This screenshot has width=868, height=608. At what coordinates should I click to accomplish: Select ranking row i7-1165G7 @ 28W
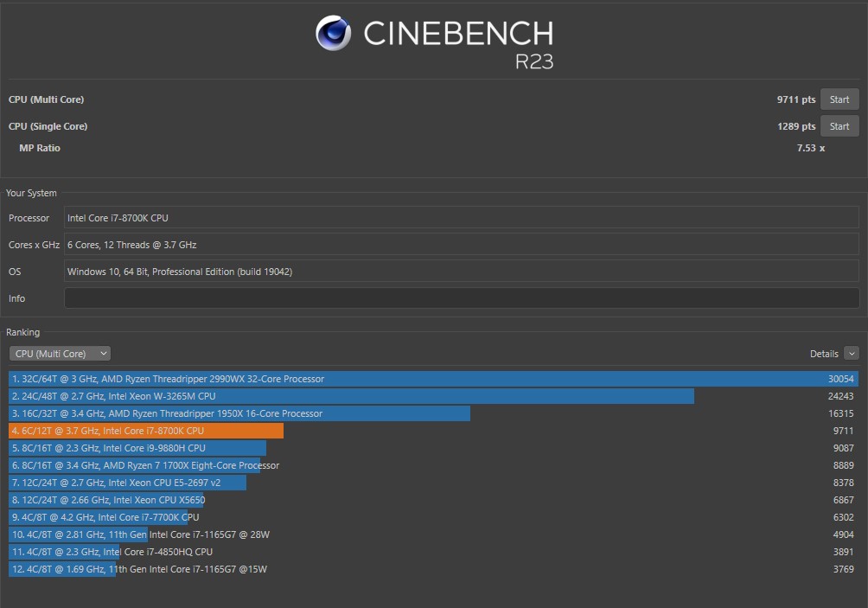point(433,534)
